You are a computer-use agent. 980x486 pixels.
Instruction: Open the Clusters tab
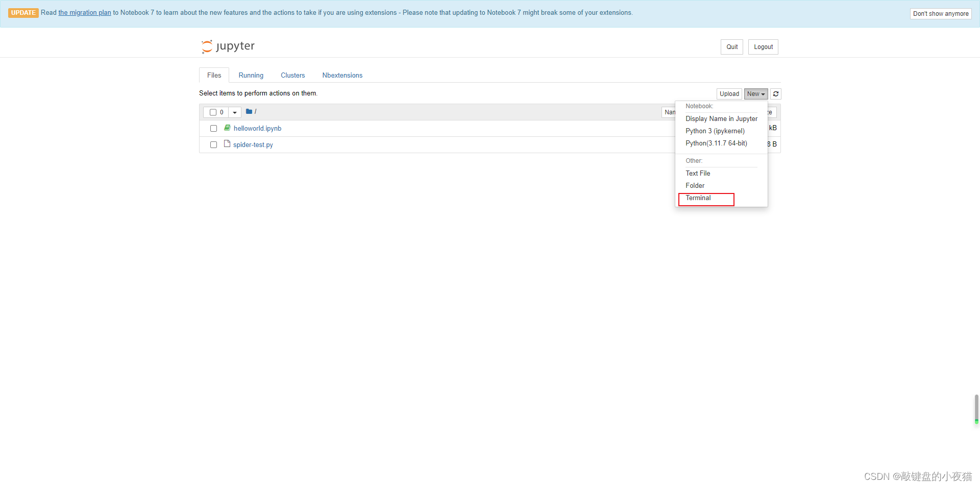coord(293,75)
